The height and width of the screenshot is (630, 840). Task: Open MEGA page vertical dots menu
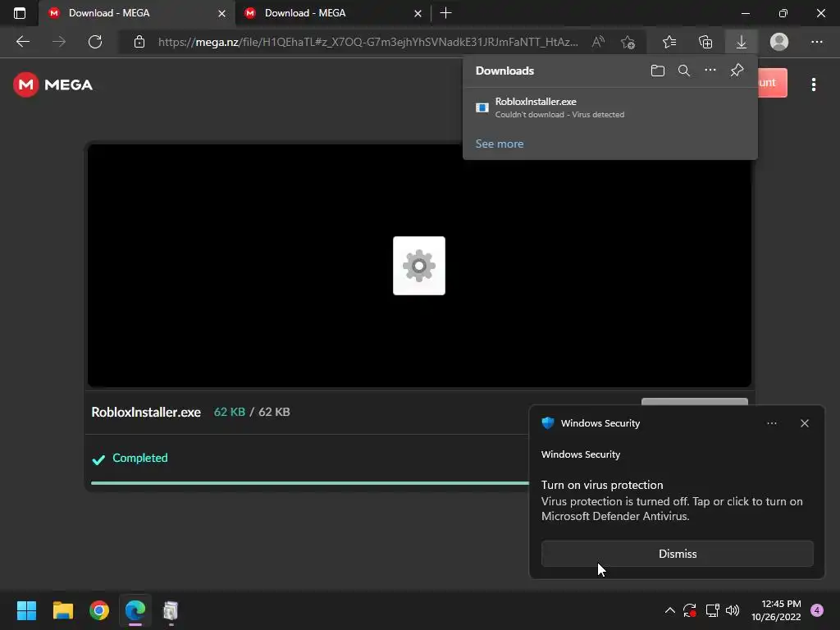[x=813, y=84]
